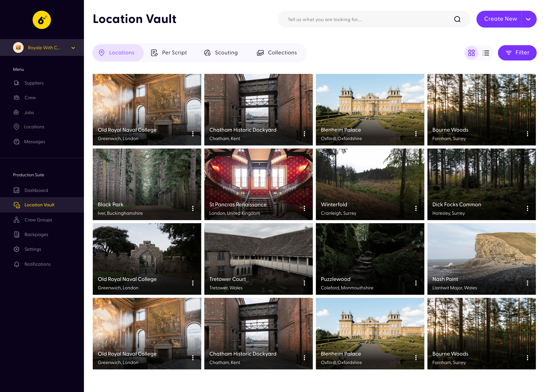This screenshot has width=552, height=392.
Task: Open options menu for Blenheim Palace card
Action: [x=416, y=134]
